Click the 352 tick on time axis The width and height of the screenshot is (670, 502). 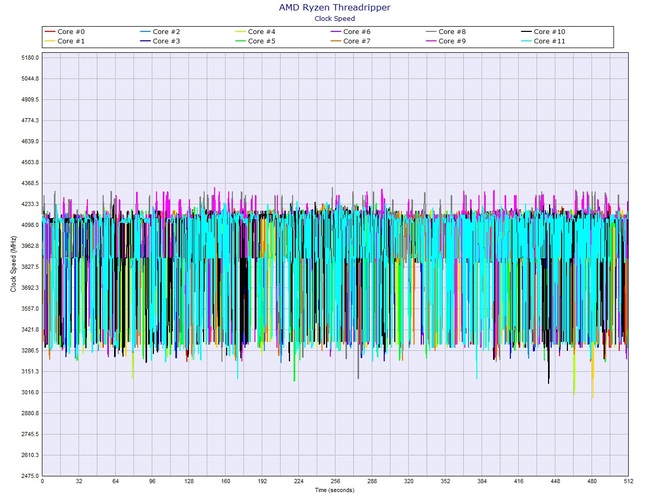[x=445, y=481]
